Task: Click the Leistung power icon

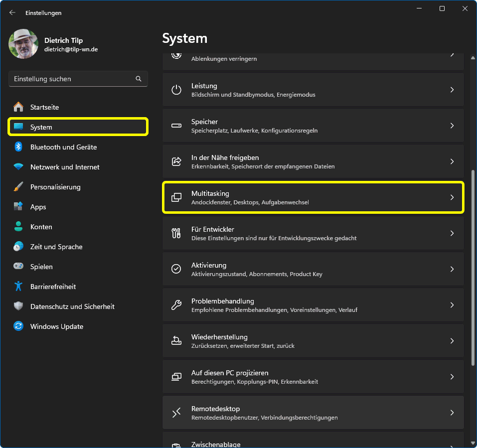Action: pyautogui.click(x=176, y=90)
